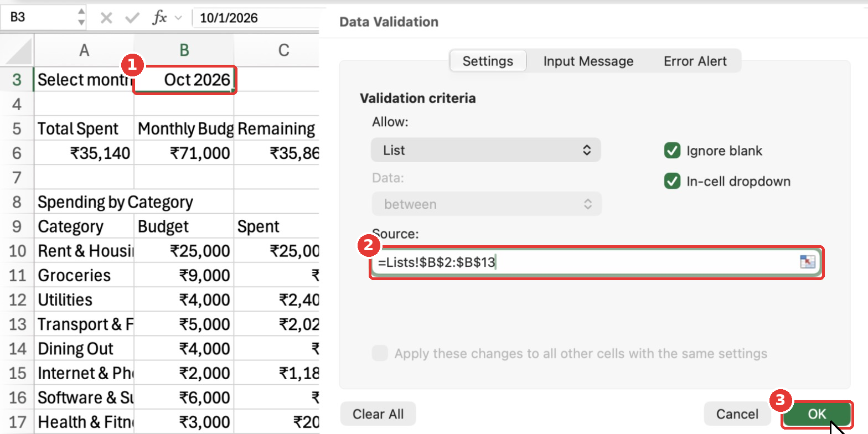Click the Remaining header cell
This screenshot has width=868, height=434.
[277, 128]
